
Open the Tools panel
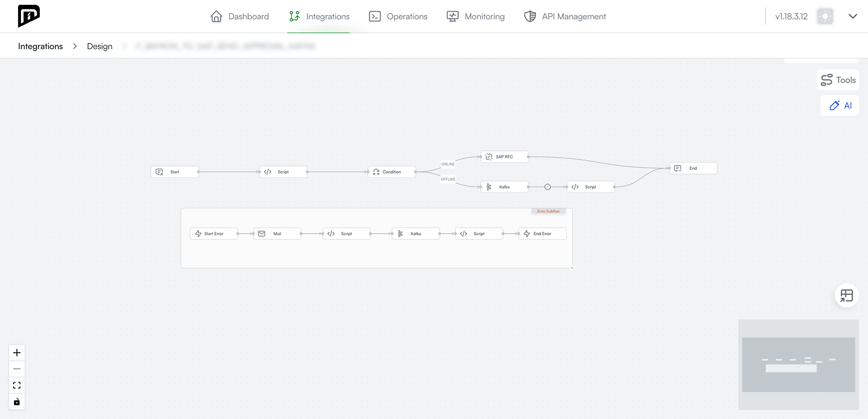(838, 80)
